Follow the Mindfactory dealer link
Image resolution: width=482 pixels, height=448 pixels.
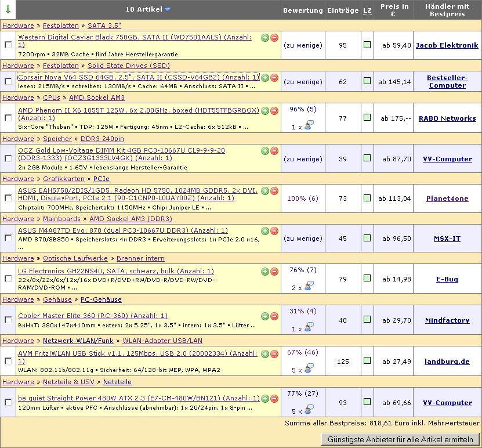(447, 320)
